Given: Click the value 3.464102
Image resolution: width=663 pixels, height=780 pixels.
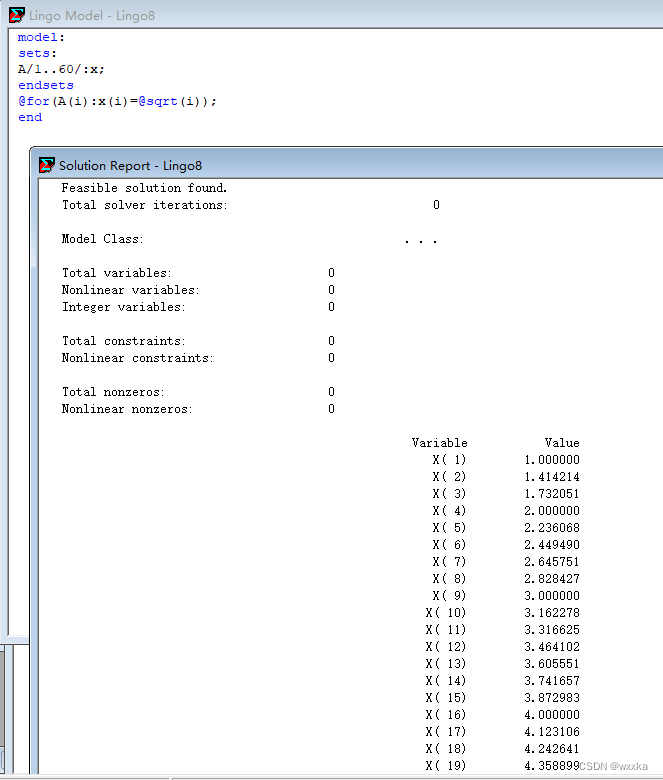Looking at the screenshot, I should 552,647.
